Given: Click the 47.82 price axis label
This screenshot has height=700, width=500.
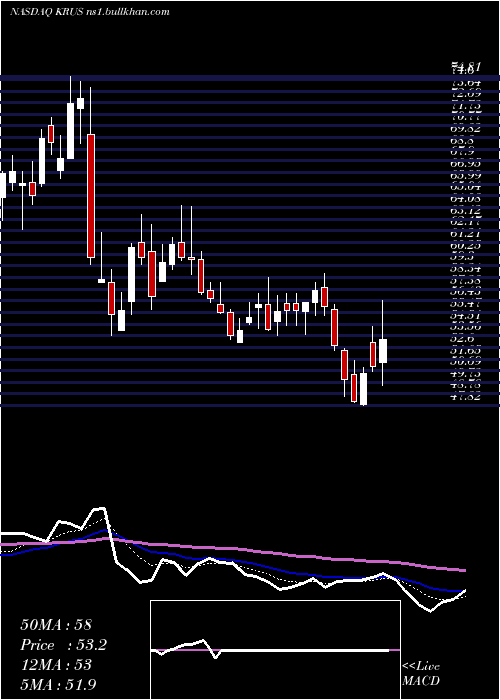Looking at the screenshot, I should pyautogui.click(x=465, y=397).
